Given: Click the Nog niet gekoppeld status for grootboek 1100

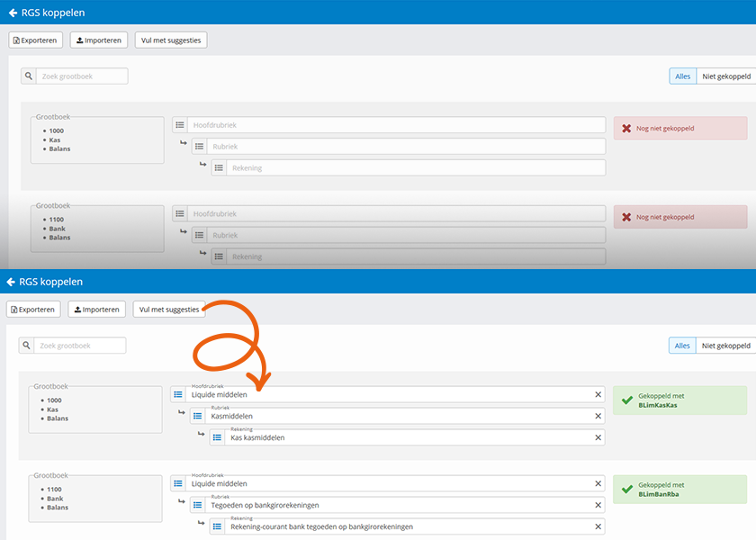Looking at the screenshot, I should click(x=680, y=217).
